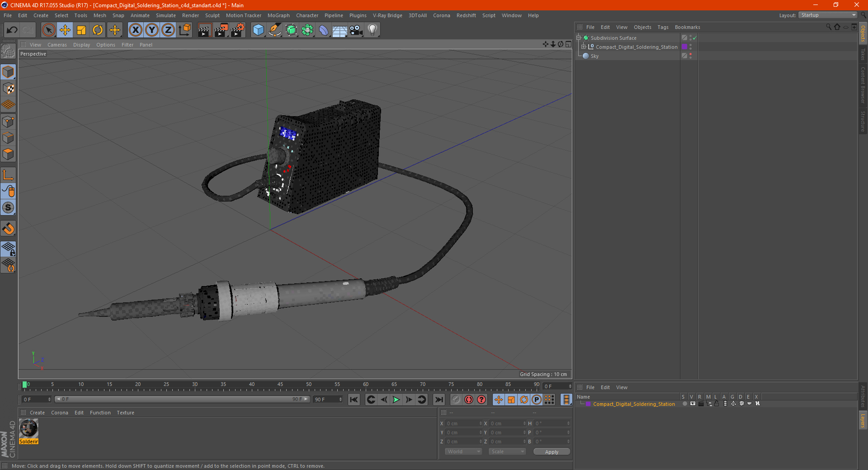Screen dimensions: 868x470
Task: Enable the Axis tool in left sidebar
Action: (8, 175)
